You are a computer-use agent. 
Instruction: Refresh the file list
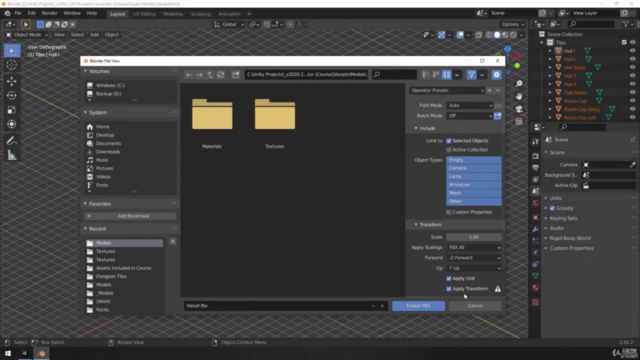point(221,75)
